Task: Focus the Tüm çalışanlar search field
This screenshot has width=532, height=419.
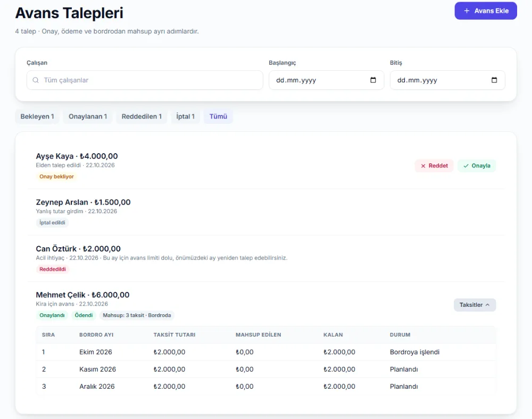Action: pyautogui.click(x=145, y=80)
